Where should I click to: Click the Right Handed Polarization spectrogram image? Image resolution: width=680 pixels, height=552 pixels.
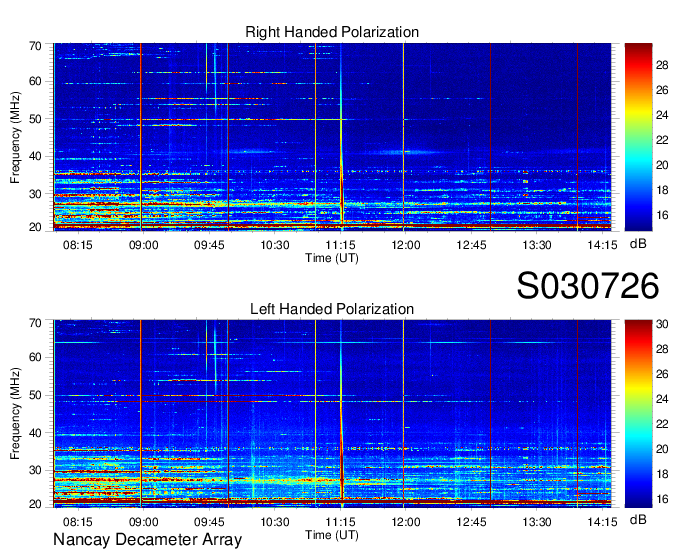point(332,137)
